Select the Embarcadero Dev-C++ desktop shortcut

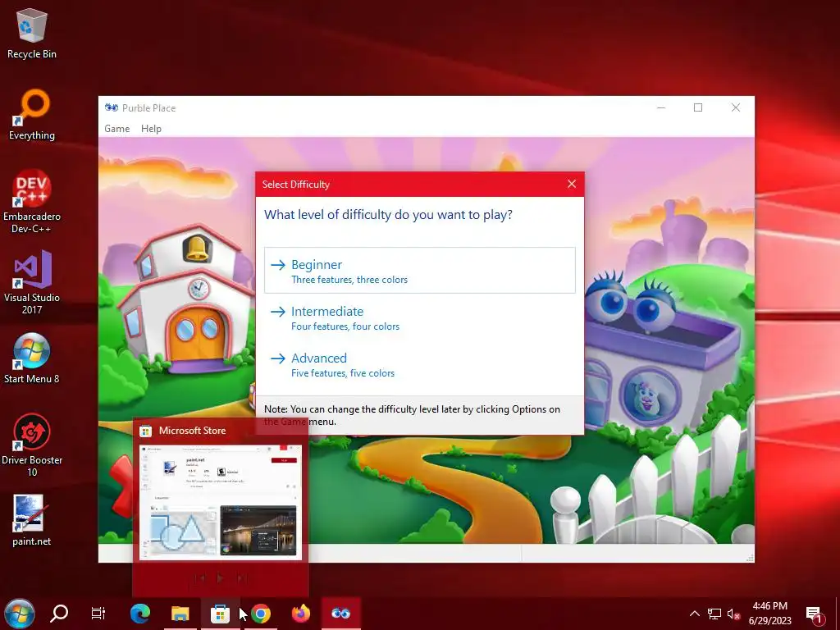click(32, 202)
